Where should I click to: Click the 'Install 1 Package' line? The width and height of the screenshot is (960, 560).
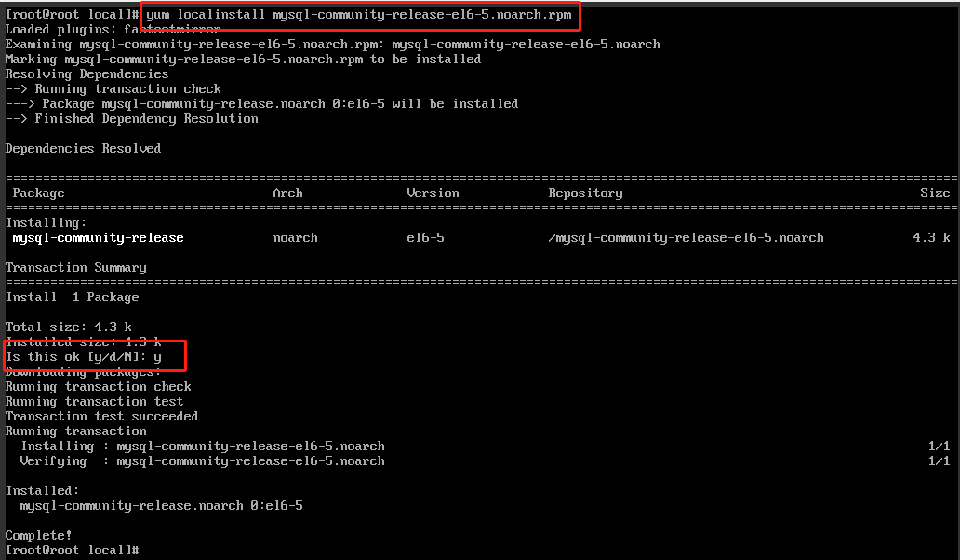(x=73, y=298)
